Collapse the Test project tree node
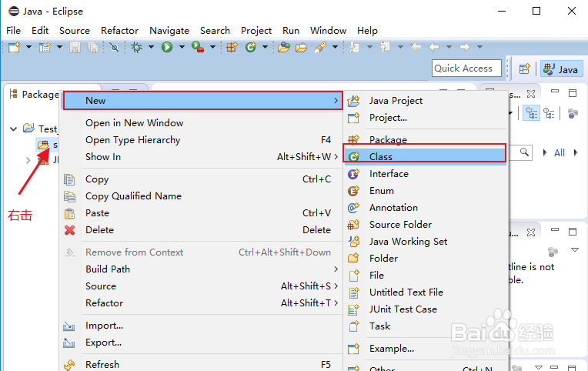Image resolution: width=588 pixels, height=371 pixels. [x=14, y=129]
